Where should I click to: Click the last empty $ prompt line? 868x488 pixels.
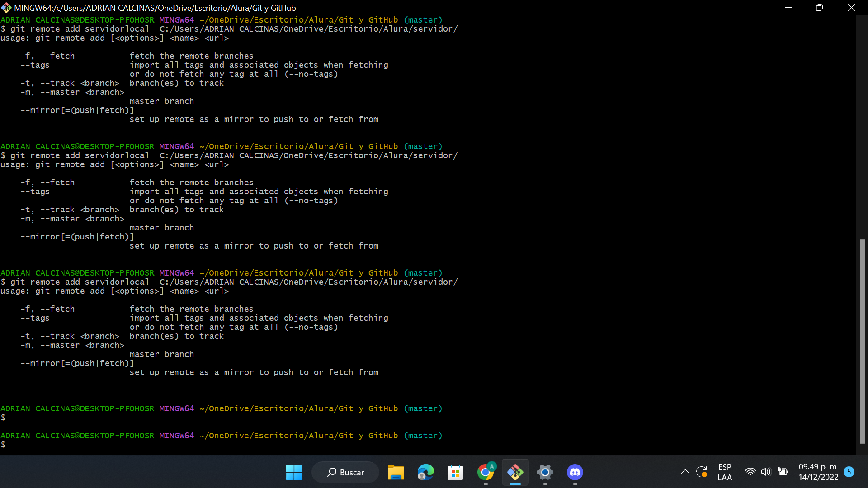[x=3, y=445]
